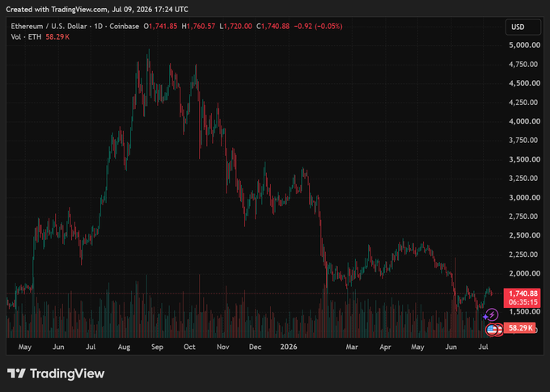Screen dimensions: 550x392
Task: Click the 3,500.00 price axis label
Action: (x=524, y=159)
